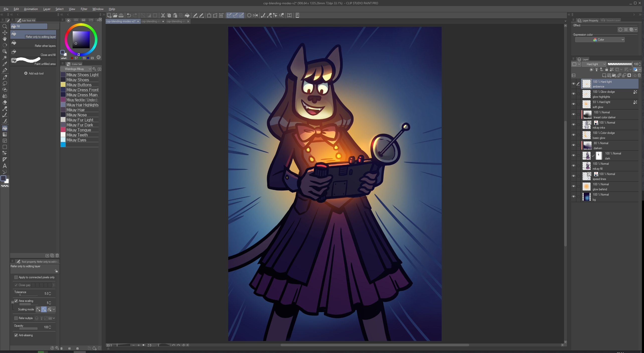This screenshot has height=353, width=644.
Task: Click the Undo arrow in toolbar
Action: tap(129, 15)
